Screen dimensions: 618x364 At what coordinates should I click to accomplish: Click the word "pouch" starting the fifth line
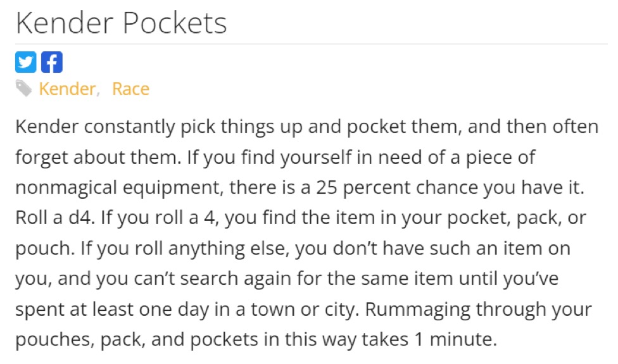(38, 249)
